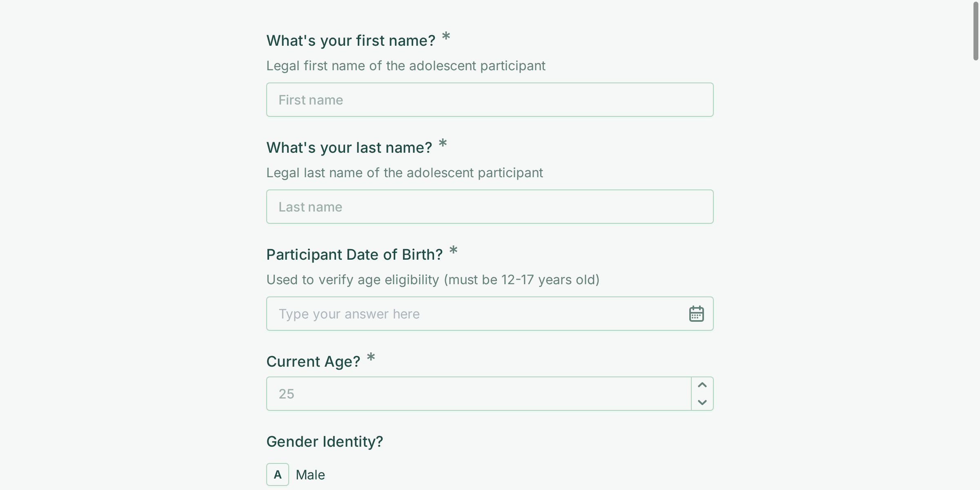Click the "Current Age?" question label
The height and width of the screenshot is (490, 980).
coord(313,361)
